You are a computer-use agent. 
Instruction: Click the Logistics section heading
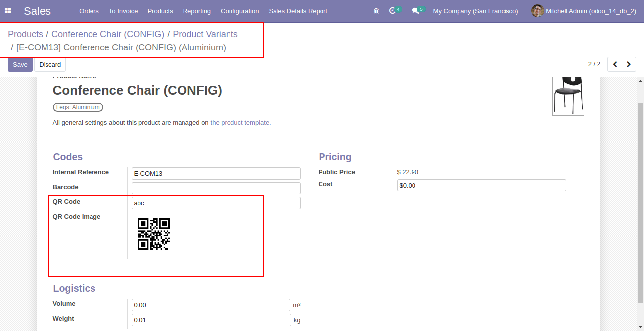point(74,288)
